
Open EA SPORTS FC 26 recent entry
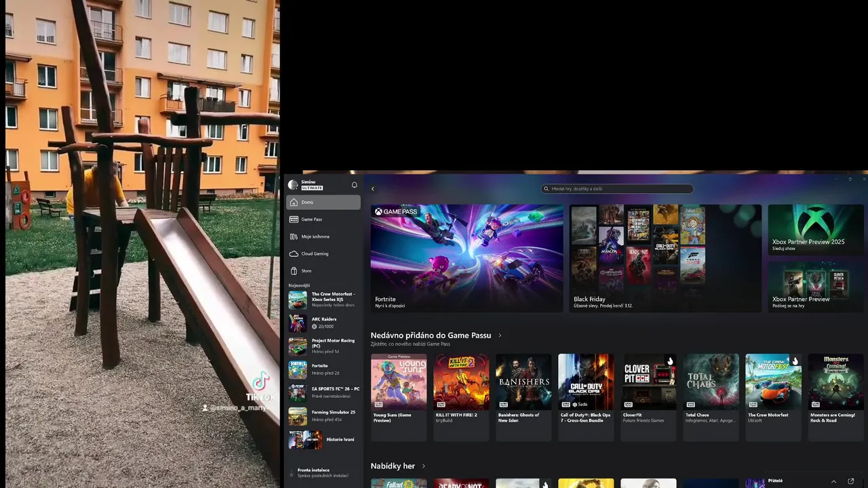324,392
